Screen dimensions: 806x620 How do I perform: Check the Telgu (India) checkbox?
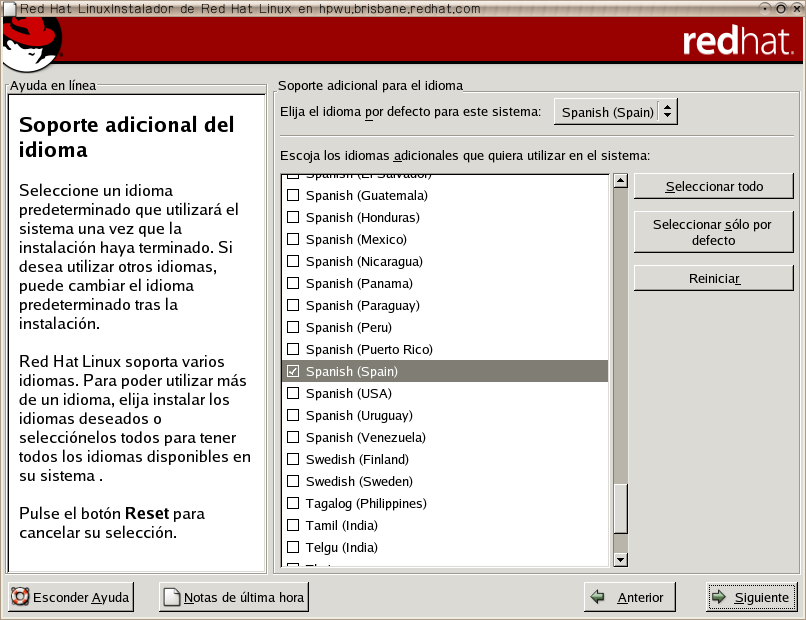point(293,547)
